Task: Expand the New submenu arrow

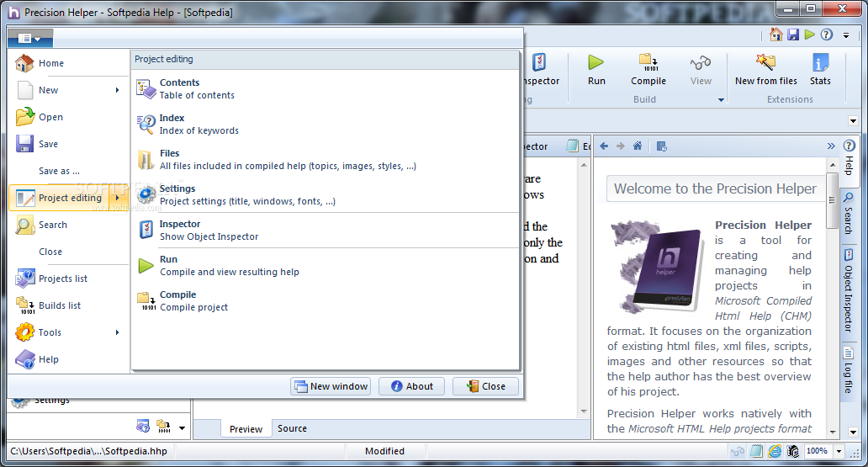Action: (x=118, y=90)
